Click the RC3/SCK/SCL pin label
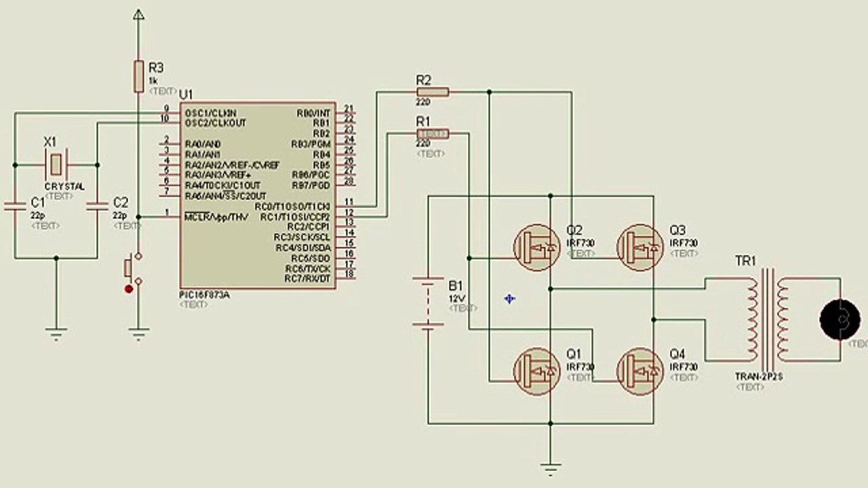Screen dimensions: 868x488 tap(302, 237)
